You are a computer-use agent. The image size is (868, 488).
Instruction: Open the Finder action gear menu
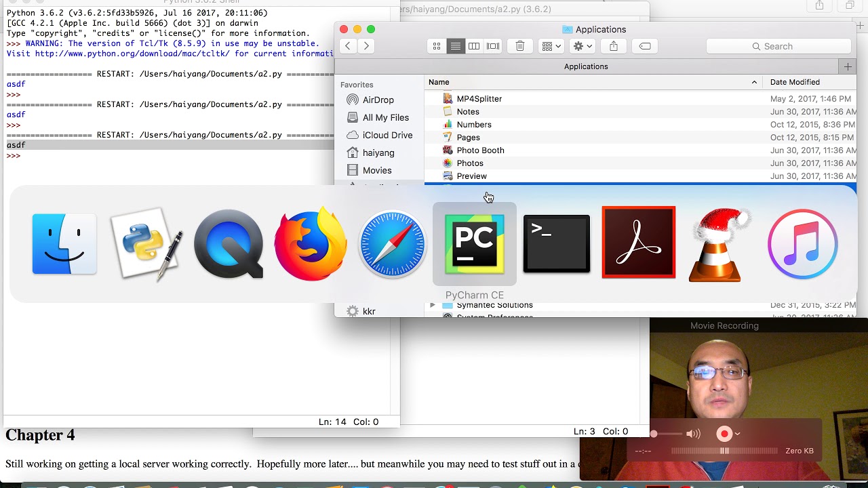coord(583,46)
